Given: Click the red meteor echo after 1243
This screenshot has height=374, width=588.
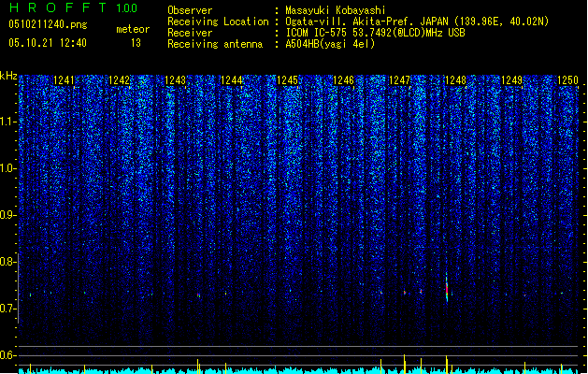Looking at the screenshot, I should (199, 295).
